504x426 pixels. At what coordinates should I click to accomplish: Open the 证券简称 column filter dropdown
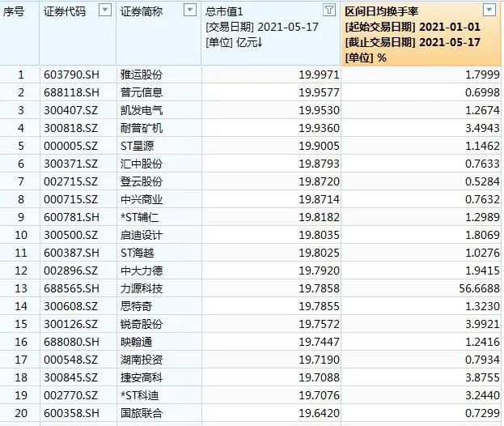coord(190,11)
